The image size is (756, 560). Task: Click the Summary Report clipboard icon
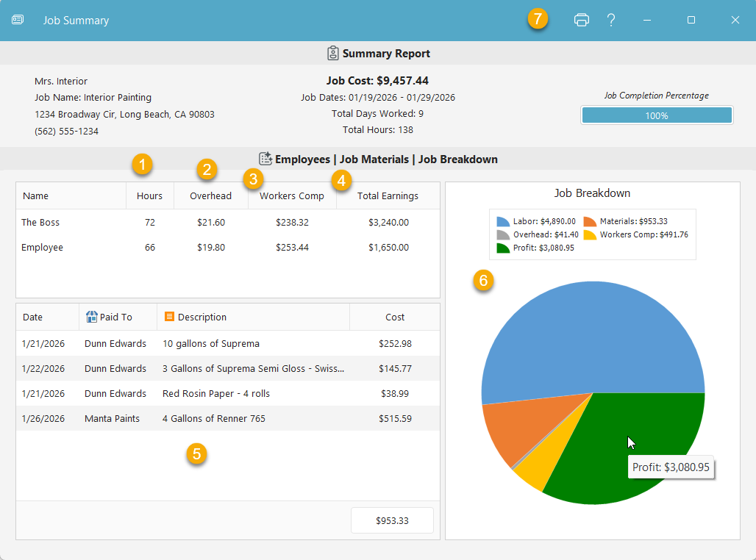pos(333,54)
